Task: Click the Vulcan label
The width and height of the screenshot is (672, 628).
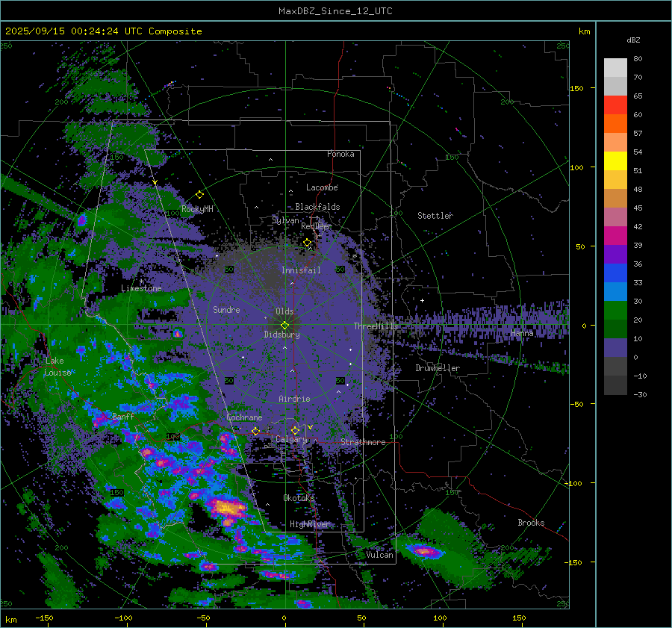Action: [379, 555]
